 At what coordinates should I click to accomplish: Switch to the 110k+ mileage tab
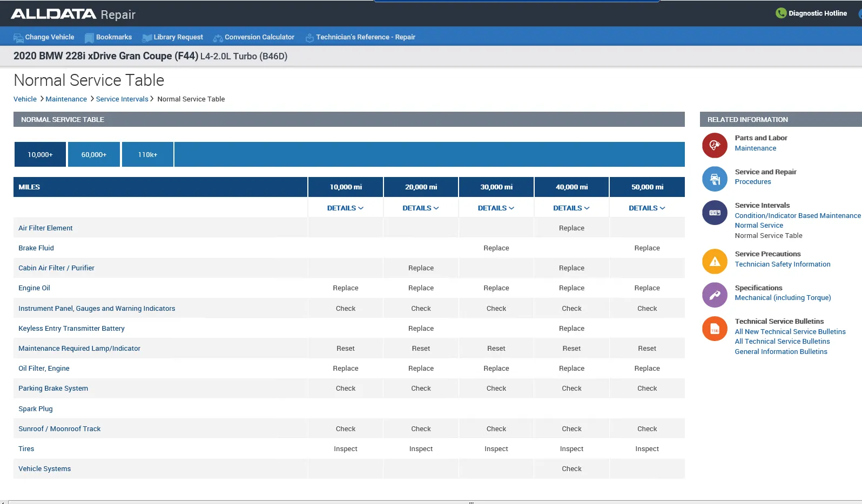[x=147, y=154]
